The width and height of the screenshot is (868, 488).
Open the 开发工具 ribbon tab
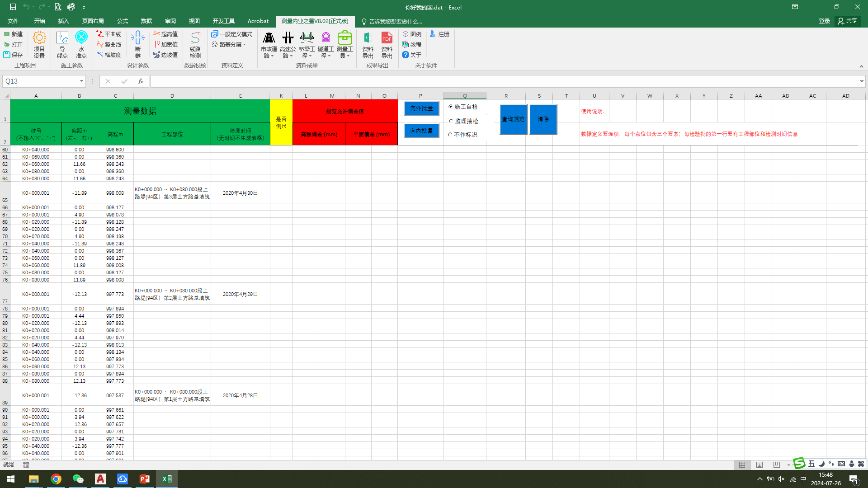pos(223,21)
